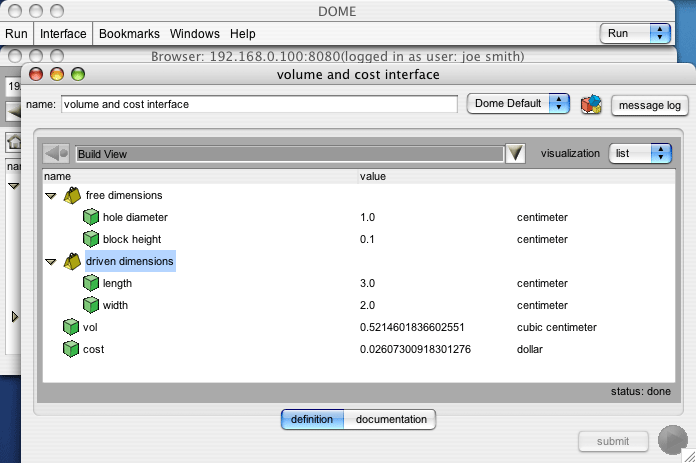Click the dollar unit text

530,349
